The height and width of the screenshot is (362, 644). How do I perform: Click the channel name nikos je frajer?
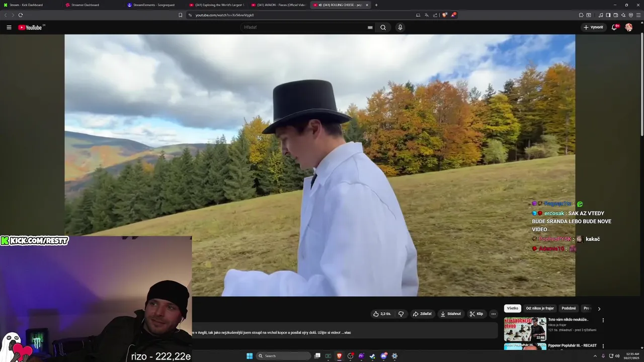pos(557,325)
